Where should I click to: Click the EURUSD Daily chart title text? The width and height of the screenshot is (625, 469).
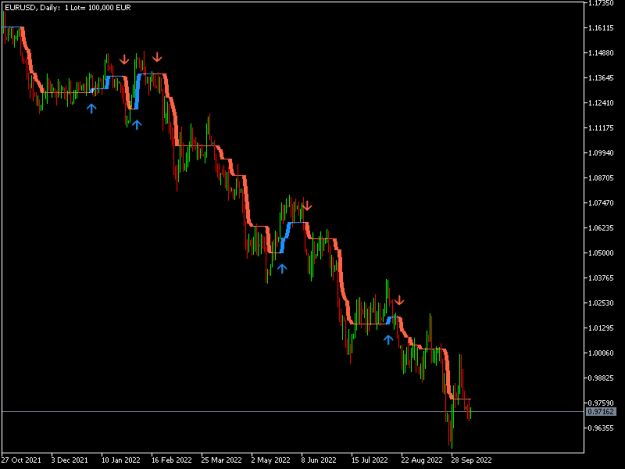pos(68,8)
